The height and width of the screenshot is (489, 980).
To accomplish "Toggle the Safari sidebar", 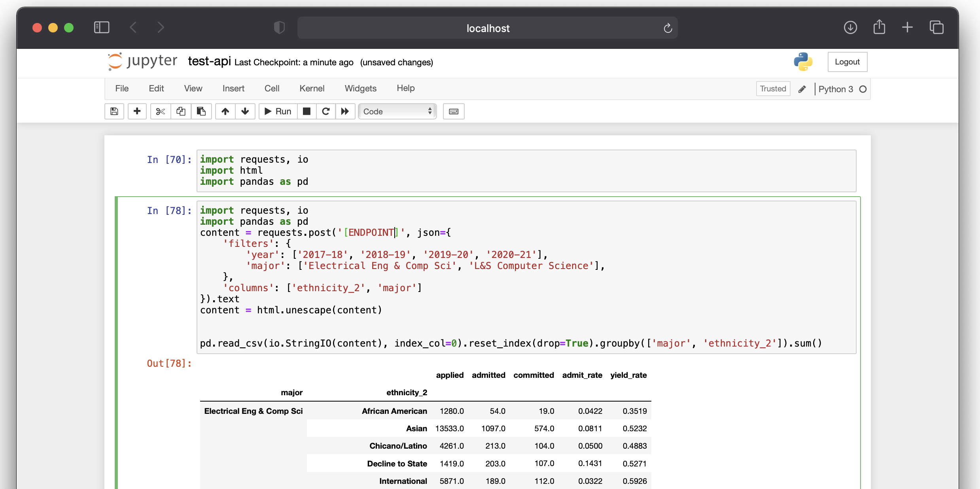I will click(101, 27).
